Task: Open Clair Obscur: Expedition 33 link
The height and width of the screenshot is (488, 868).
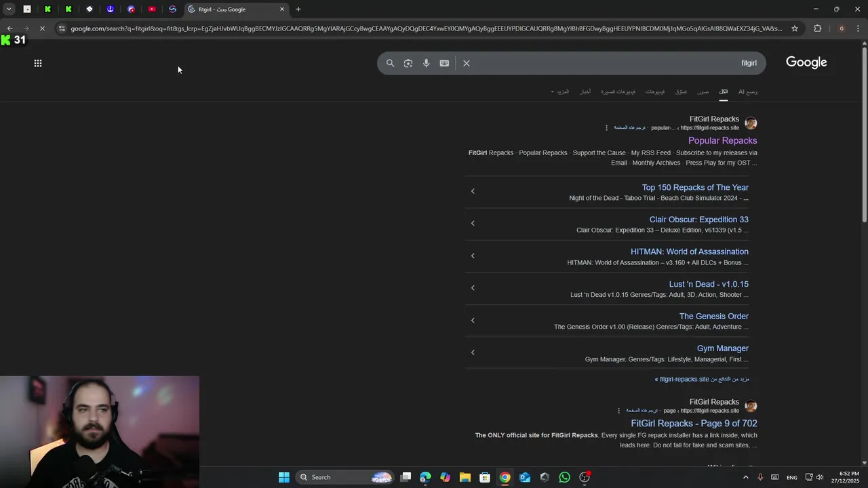Action: click(x=699, y=220)
